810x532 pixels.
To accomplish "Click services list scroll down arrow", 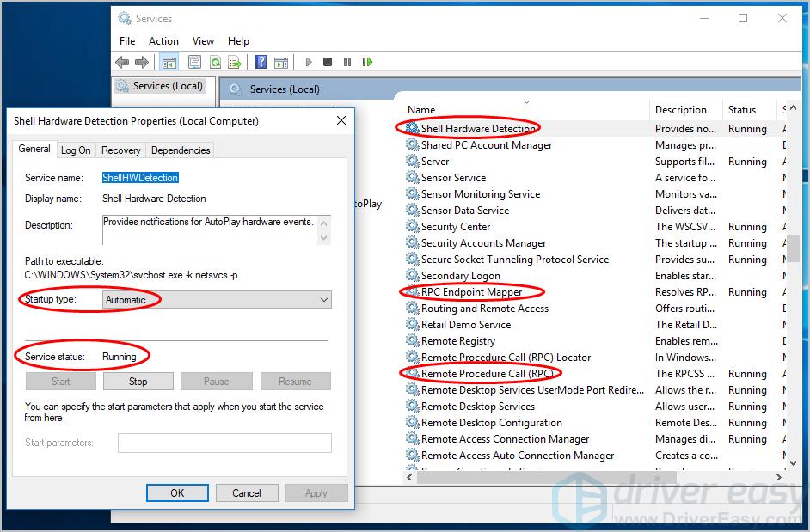I will click(794, 463).
